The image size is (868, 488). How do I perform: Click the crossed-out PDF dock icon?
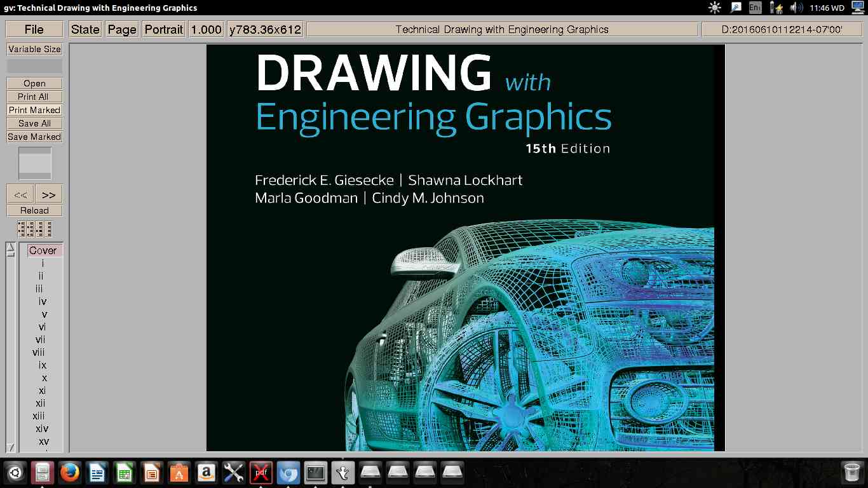tap(261, 473)
